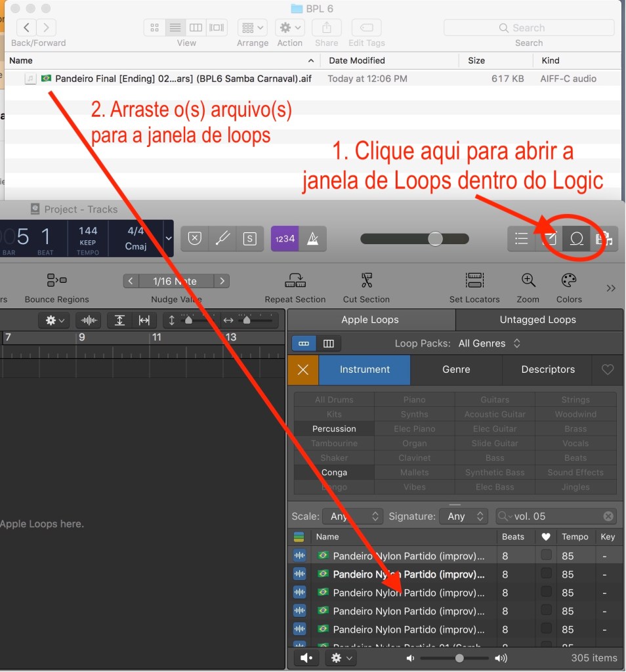Screen dimensions: 626x672
Task: Click the Zoom toolbar button
Action: click(x=528, y=288)
